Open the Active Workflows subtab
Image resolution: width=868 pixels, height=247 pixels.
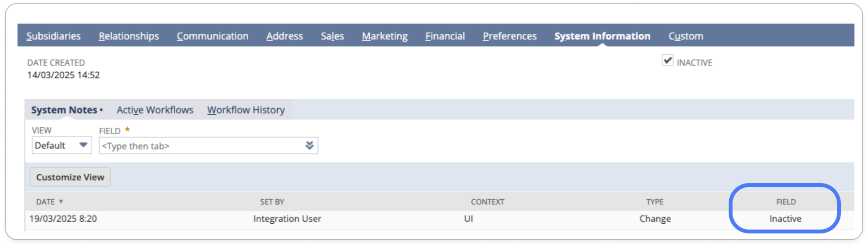pos(155,110)
